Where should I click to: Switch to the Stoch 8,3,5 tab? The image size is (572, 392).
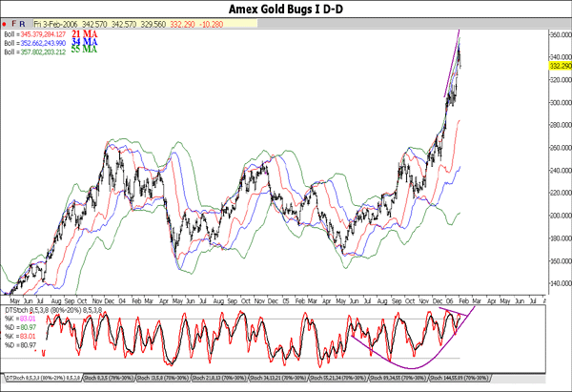[x=109, y=378]
